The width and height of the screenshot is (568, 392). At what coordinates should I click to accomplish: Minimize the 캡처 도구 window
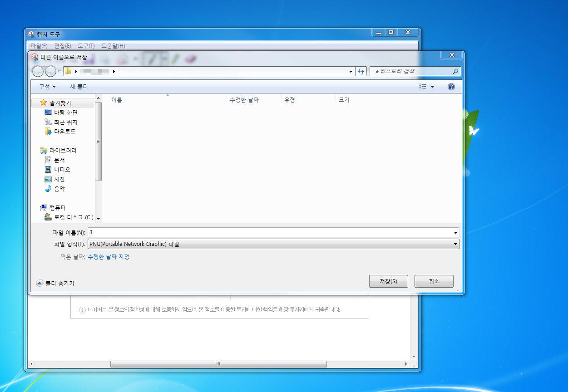point(379,33)
